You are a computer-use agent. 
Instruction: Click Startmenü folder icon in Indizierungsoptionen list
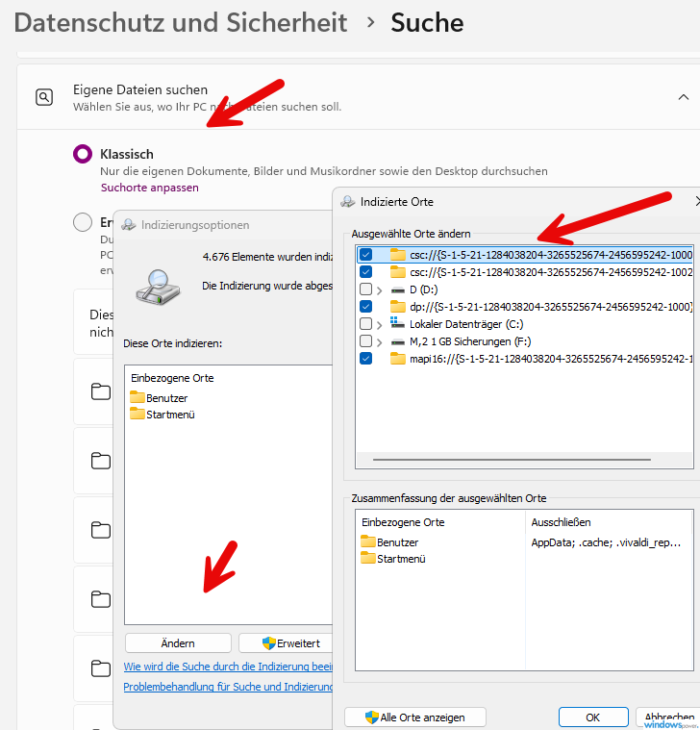click(x=137, y=414)
